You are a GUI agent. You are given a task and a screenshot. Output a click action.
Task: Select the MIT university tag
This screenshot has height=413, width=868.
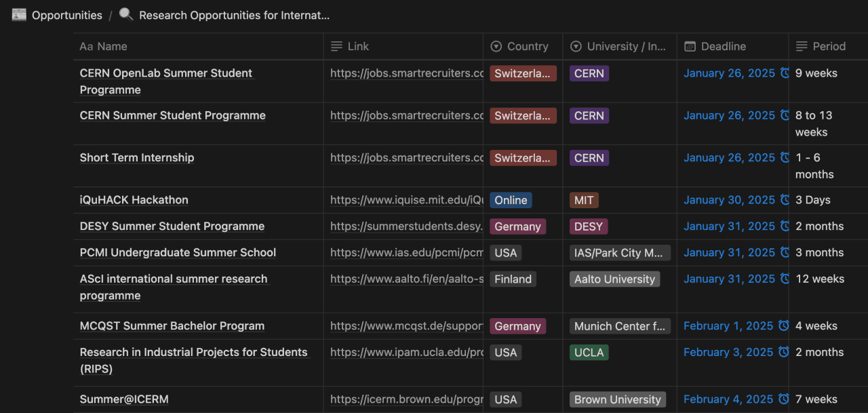click(x=584, y=200)
